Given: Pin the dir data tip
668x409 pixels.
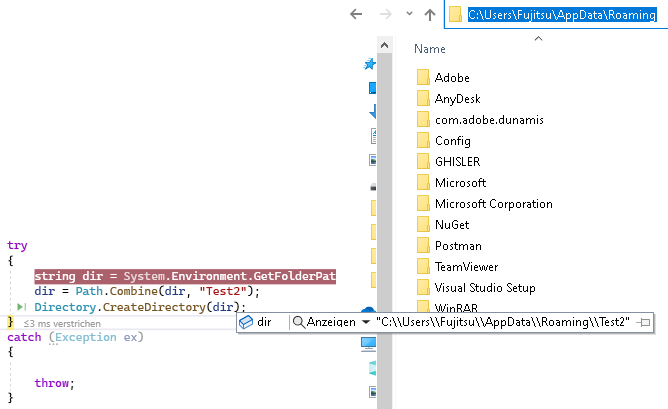Looking at the screenshot, I should 644,323.
